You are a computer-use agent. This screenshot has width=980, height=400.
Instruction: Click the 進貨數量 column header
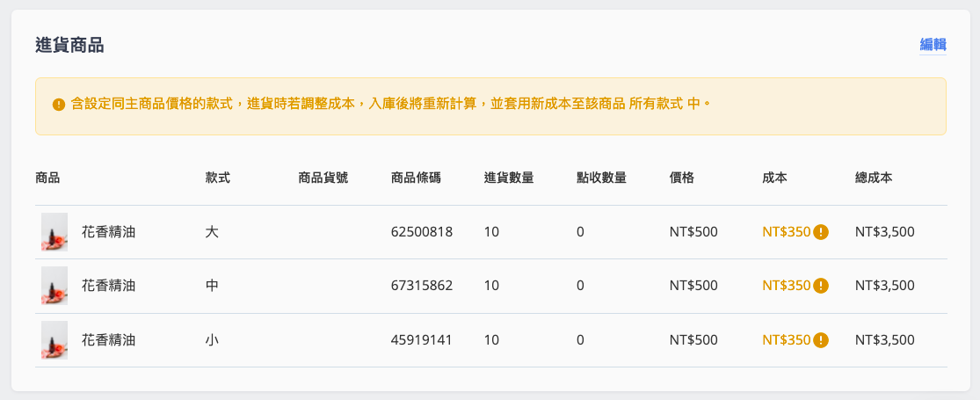(x=509, y=178)
